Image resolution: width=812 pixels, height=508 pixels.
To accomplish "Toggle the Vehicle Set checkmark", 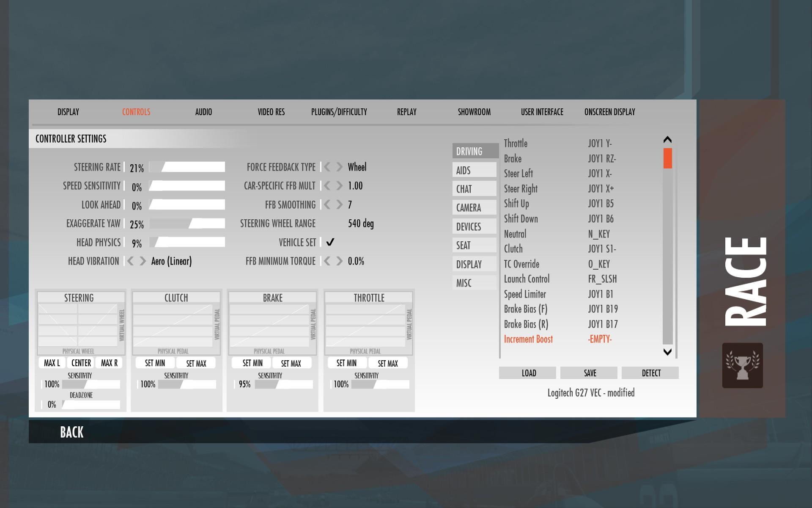I will (330, 242).
